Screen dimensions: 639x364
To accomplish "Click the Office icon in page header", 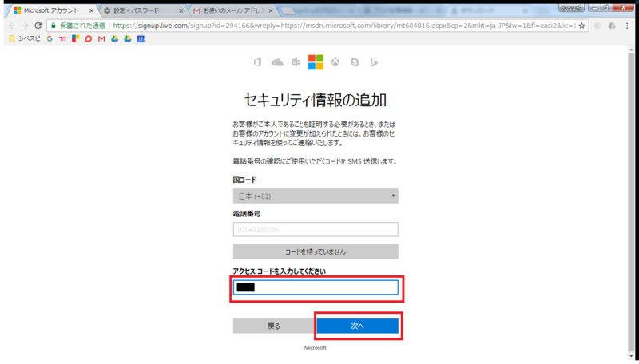I will 257,62.
